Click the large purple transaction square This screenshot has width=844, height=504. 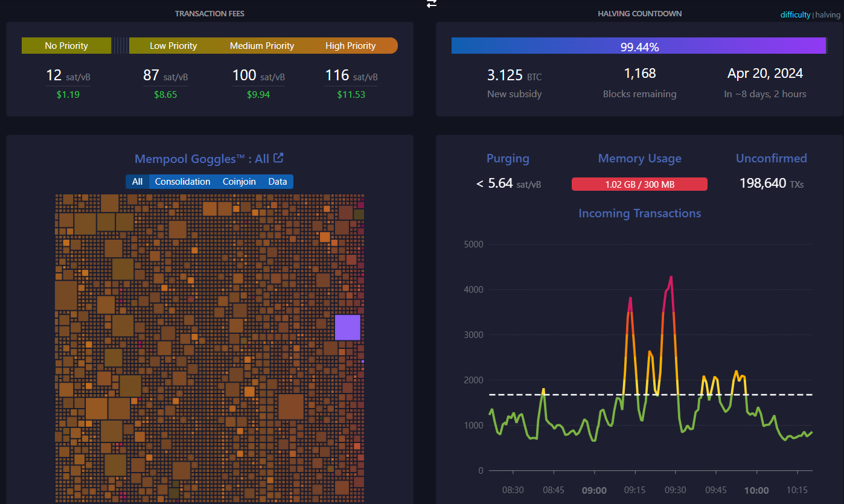coord(348,328)
